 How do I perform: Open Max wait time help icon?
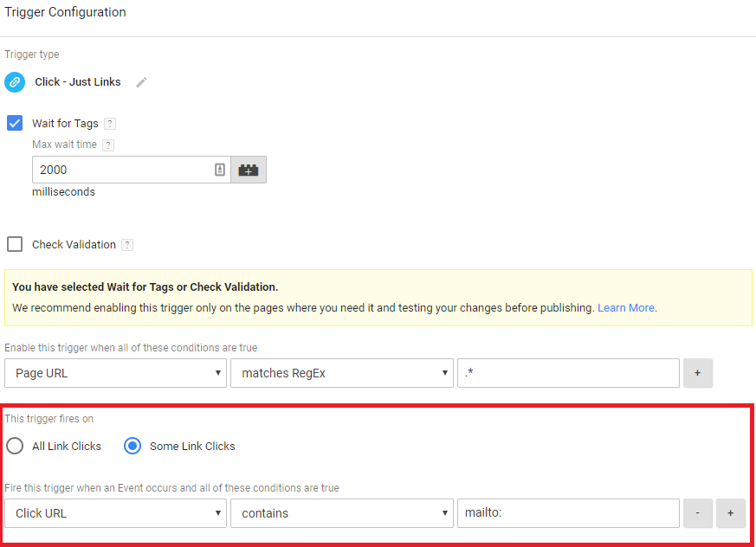pos(108,145)
